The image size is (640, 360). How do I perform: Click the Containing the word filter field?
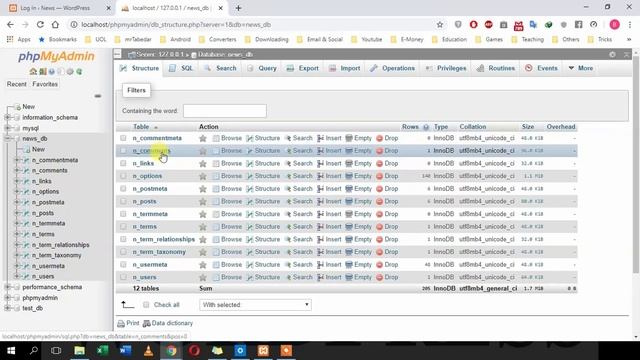(225, 111)
